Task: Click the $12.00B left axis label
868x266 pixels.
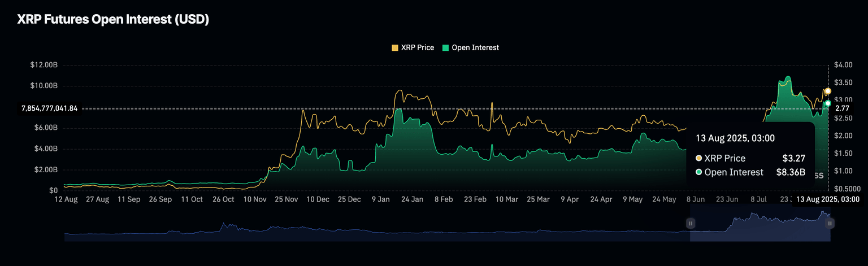Action: (x=44, y=65)
